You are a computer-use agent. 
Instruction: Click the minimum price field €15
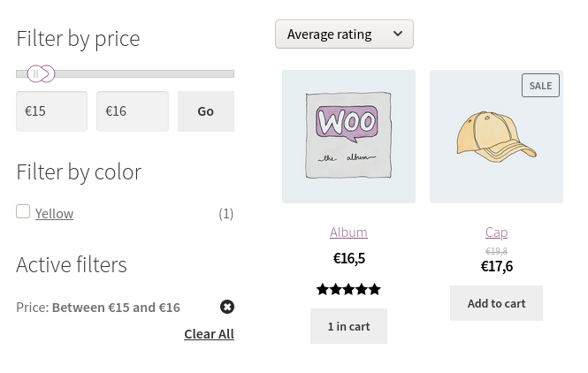coord(51,111)
